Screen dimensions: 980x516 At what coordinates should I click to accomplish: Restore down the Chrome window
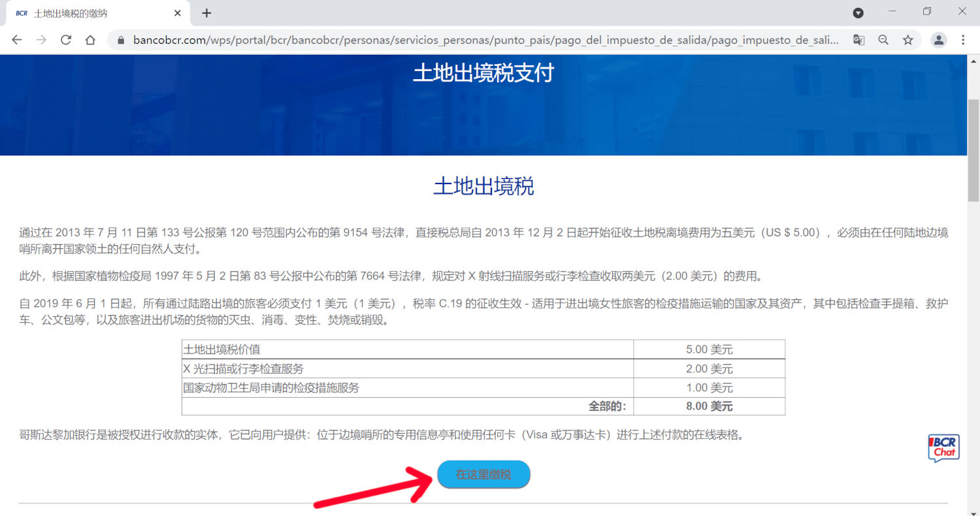[x=927, y=12]
